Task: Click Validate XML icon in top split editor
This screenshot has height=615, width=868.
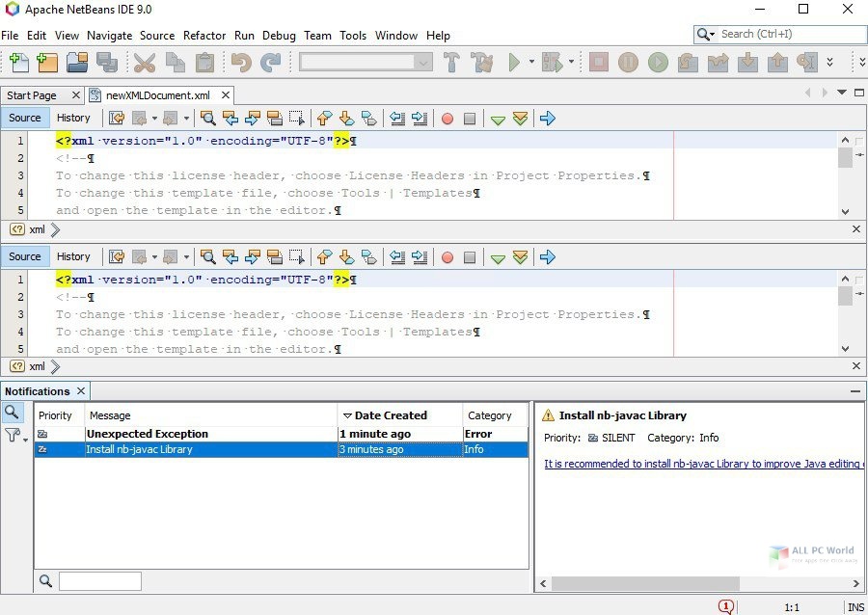Action: (520, 118)
